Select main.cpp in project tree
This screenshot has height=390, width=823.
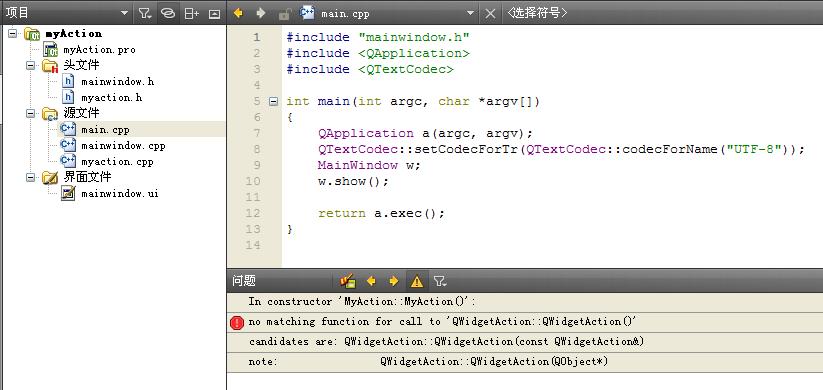click(x=105, y=130)
